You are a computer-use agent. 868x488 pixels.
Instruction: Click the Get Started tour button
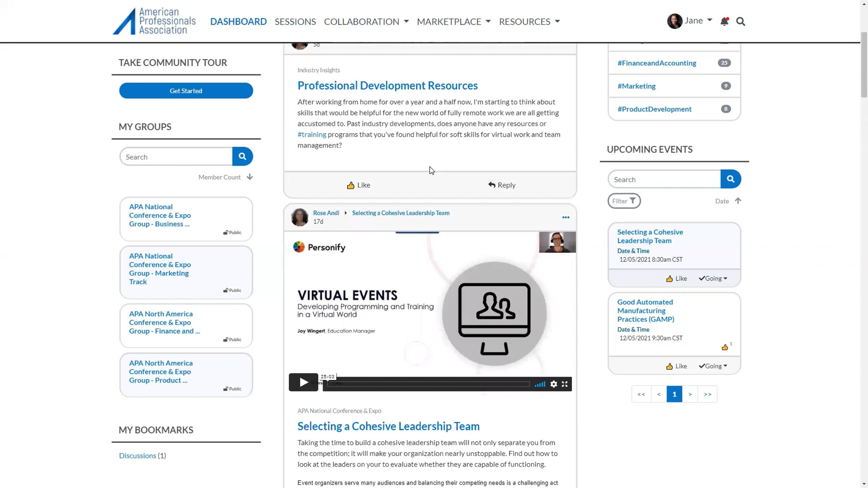(186, 90)
